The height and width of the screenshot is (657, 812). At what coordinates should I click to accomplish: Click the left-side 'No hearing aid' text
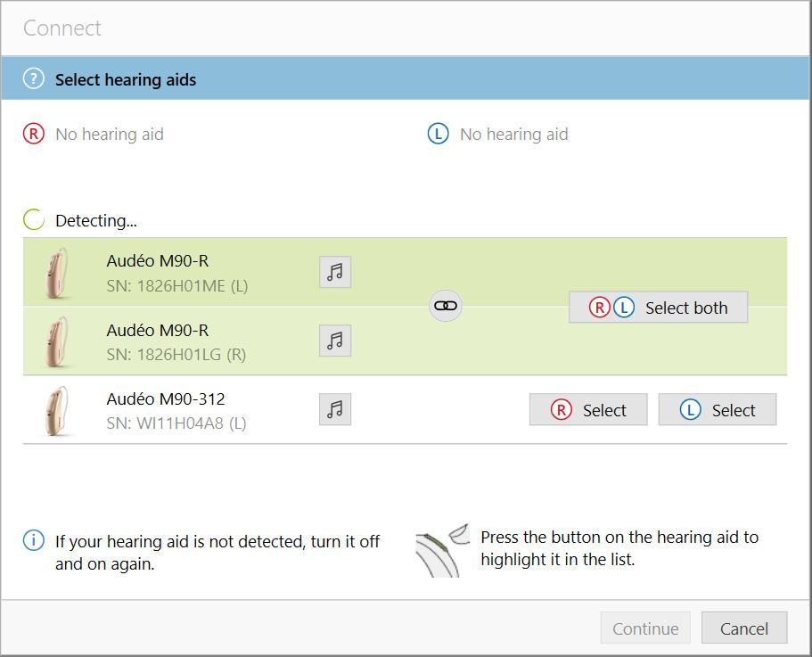(x=514, y=134)
